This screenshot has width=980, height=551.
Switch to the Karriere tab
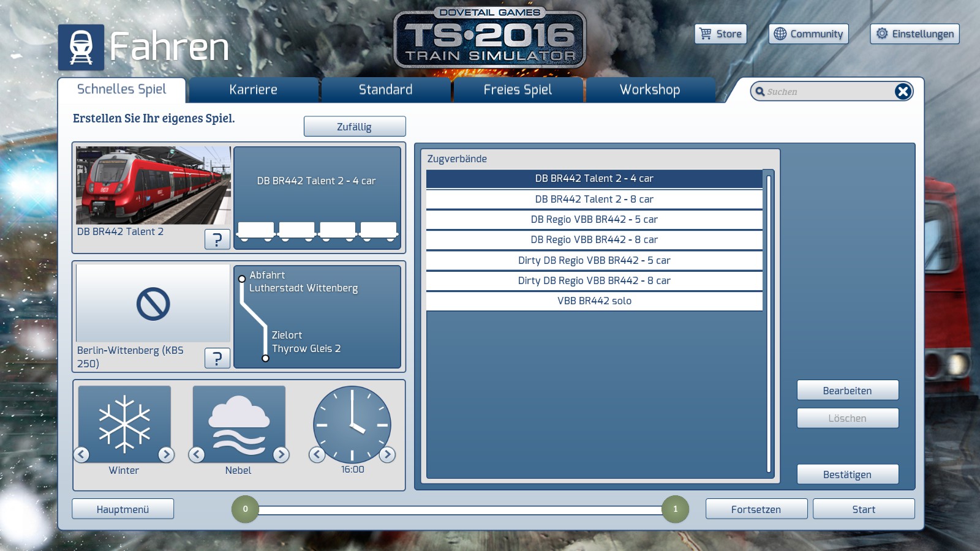[x=254, y=90]
